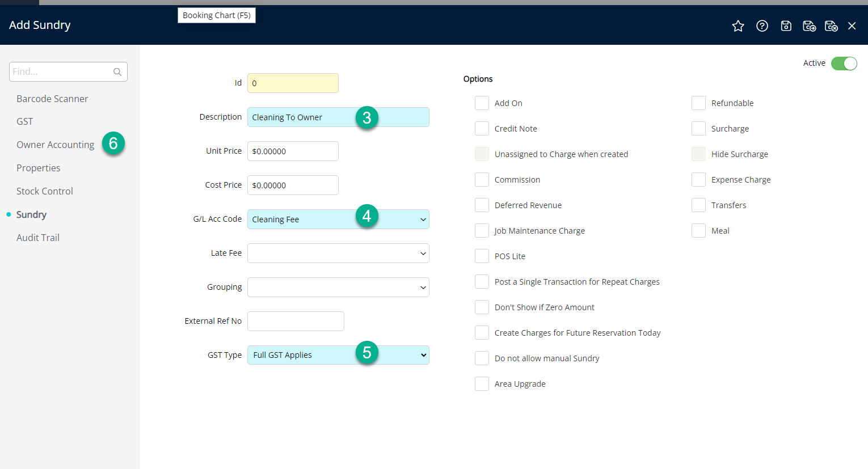Click into the Unit Price field
The height and width of the screenshot is (469, 868).
[293, 151]
